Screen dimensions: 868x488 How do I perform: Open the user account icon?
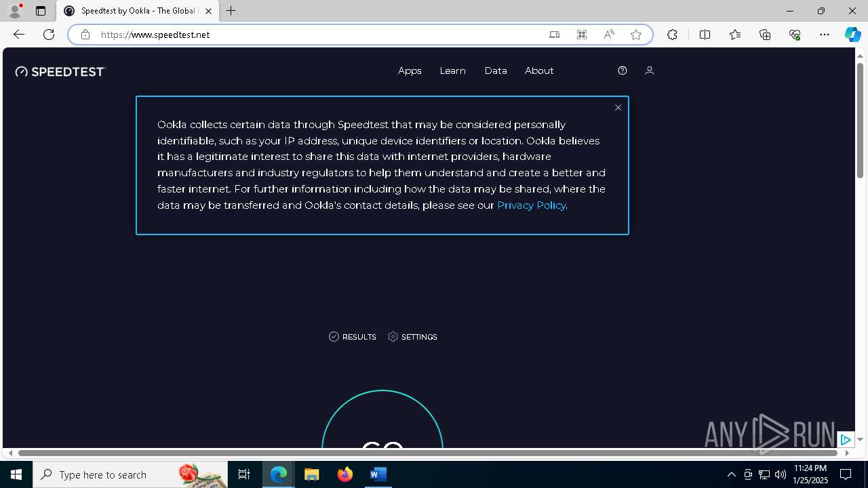click(649, 70)
